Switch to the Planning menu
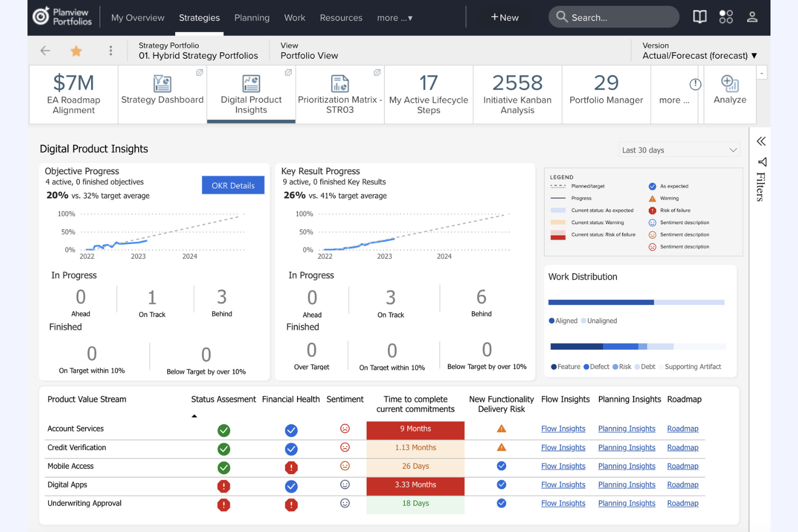 pos(252,18)
